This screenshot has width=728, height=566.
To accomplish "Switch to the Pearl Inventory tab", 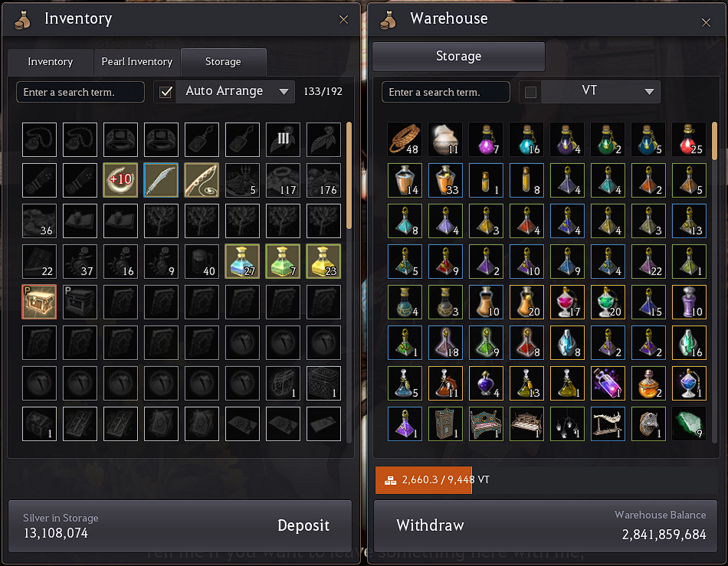I will (137, 62).
